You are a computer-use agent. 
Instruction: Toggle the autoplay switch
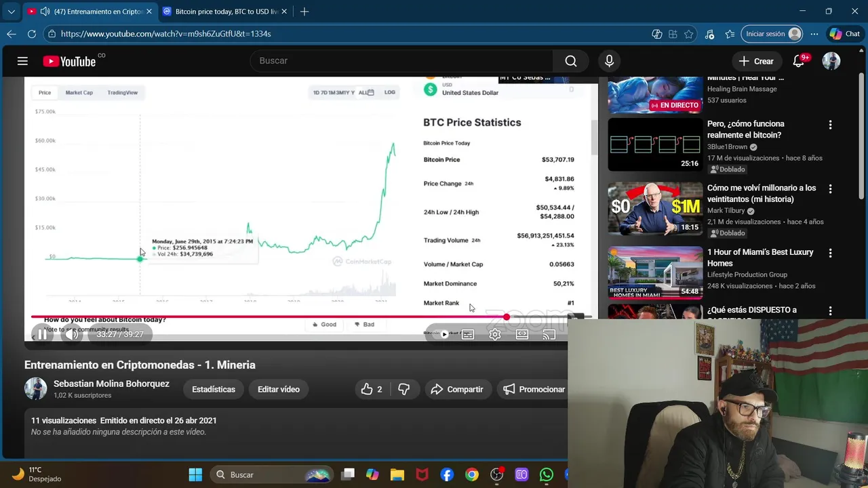(x=441, y=334)
